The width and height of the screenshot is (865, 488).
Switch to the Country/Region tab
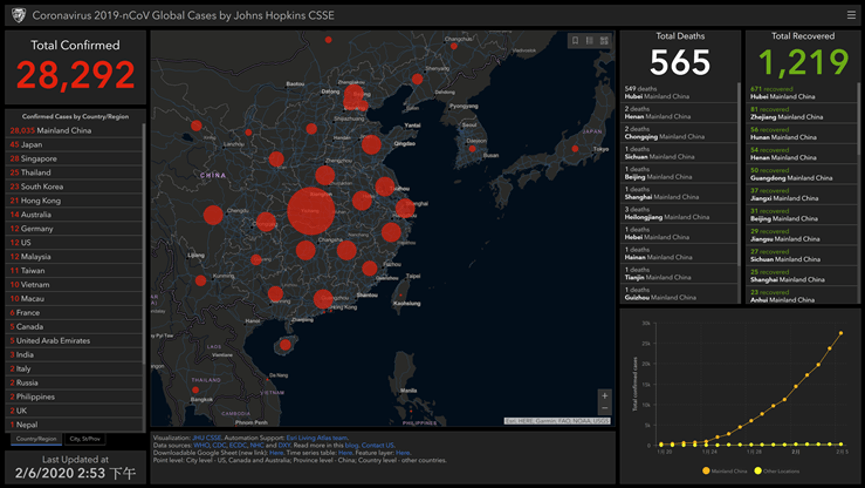(x=36, y=439)
